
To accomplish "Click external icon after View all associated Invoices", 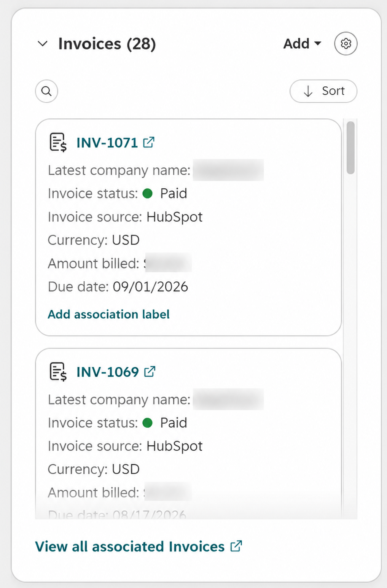I will 236,546.
